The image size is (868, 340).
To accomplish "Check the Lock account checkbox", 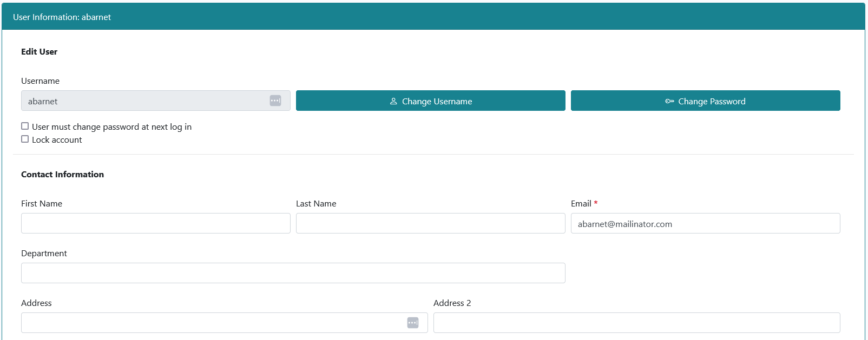I will (25, 139).
